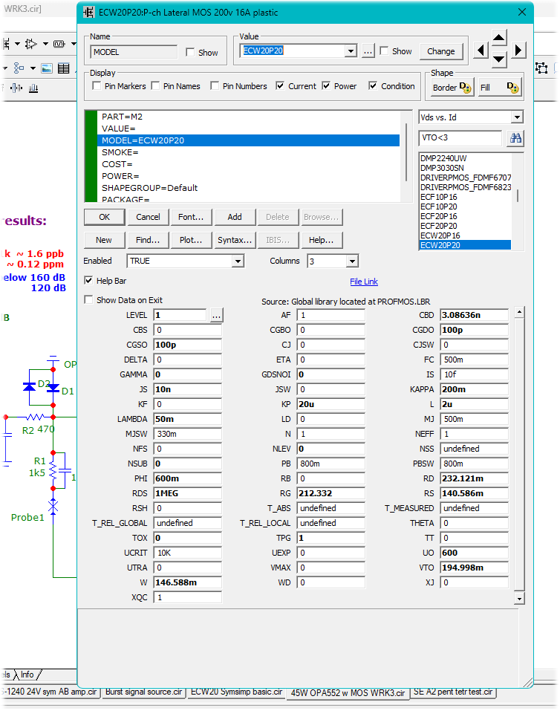Image resolution: width=560 pixels, height=728 pixels.
Task: Enable Show checkbox in Name group
Action: click(190, 53)
